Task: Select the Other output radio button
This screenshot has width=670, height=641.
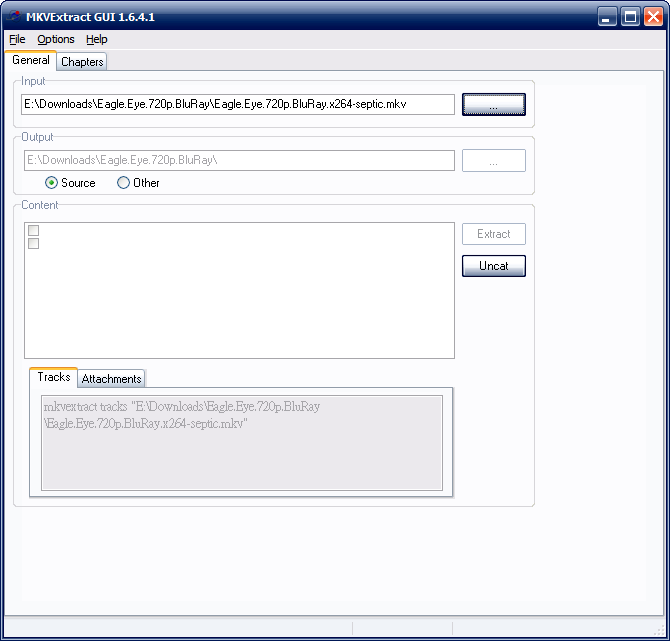Action: click(x=138, y=183)
